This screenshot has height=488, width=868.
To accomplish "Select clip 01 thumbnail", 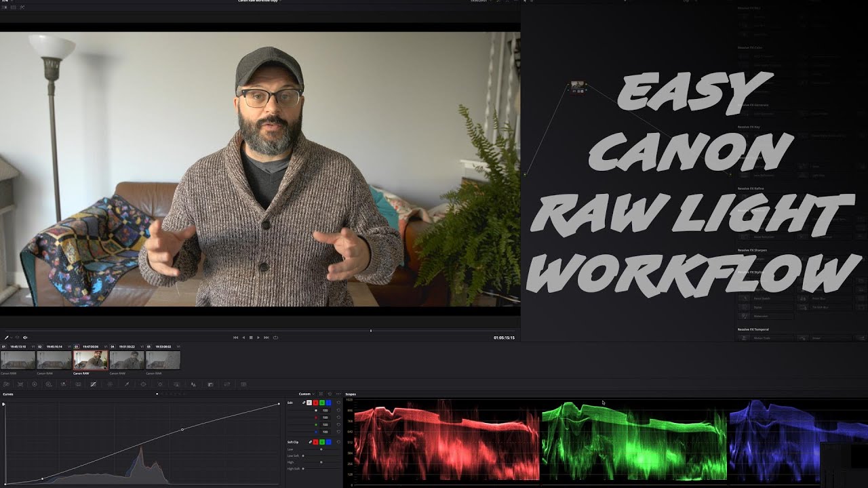I will 18,360.
